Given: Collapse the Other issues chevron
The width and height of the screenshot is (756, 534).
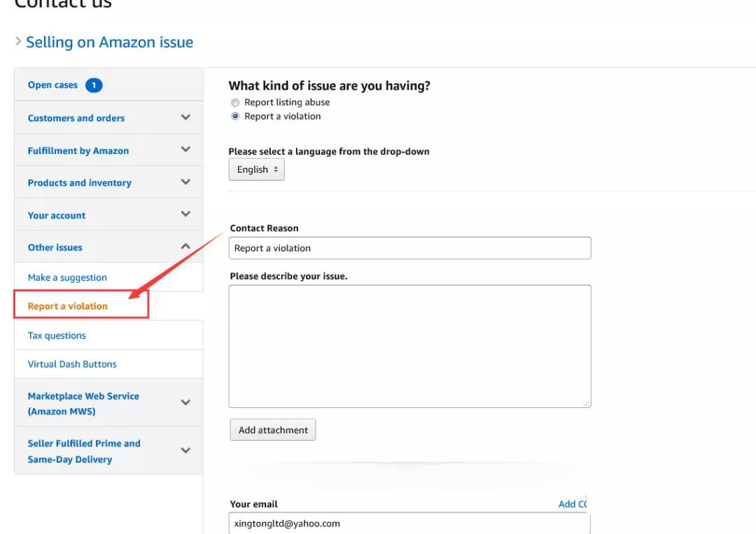Looking at the screenshot, I should tap(185, 246).
